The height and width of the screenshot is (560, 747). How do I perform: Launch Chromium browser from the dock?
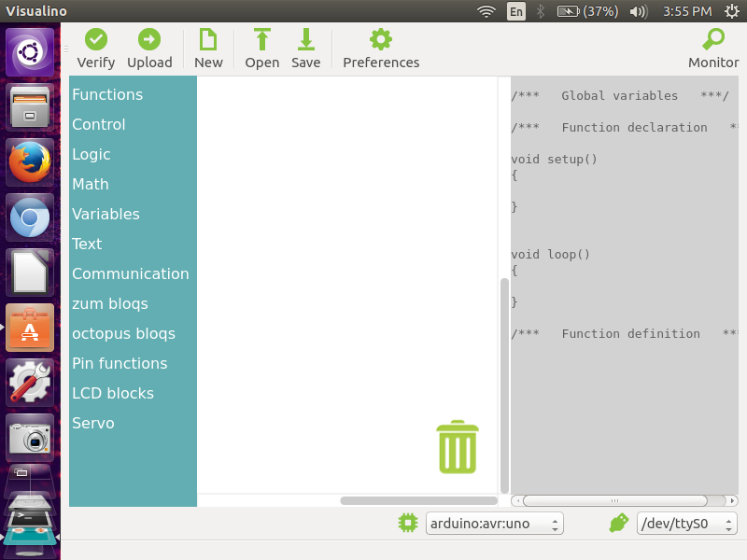[x=30, y=217]
